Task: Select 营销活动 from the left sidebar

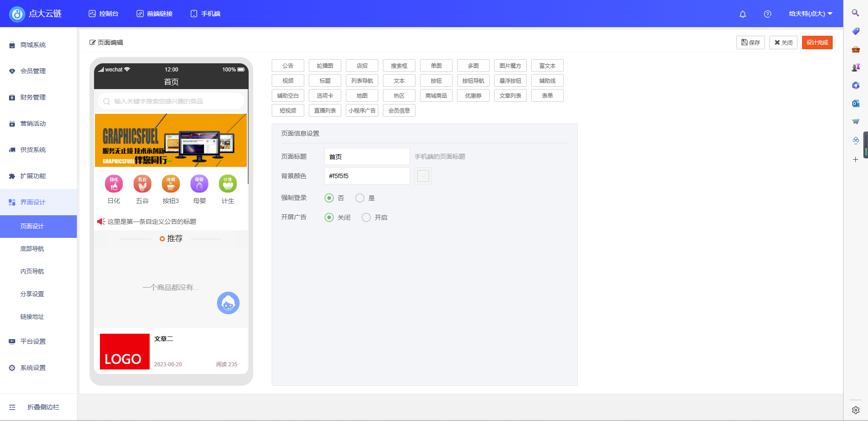Action: click(x=33, y=123)
